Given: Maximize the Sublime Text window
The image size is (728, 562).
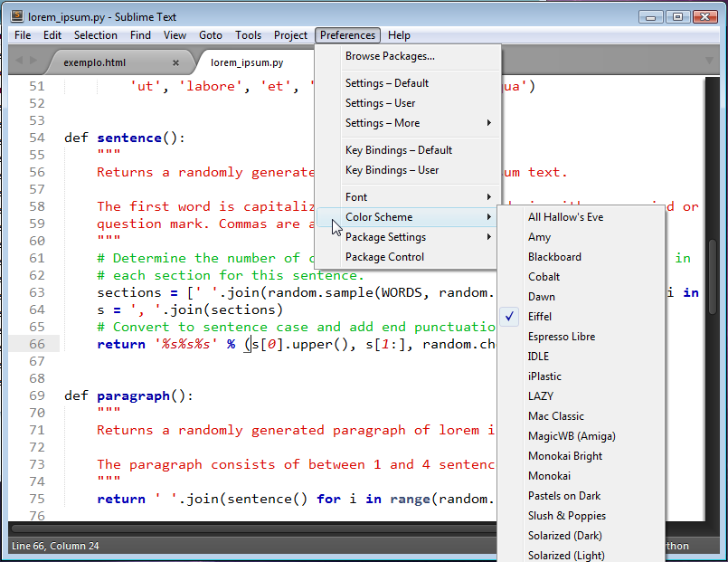Looking at the screenshot, I should point(676,16).
